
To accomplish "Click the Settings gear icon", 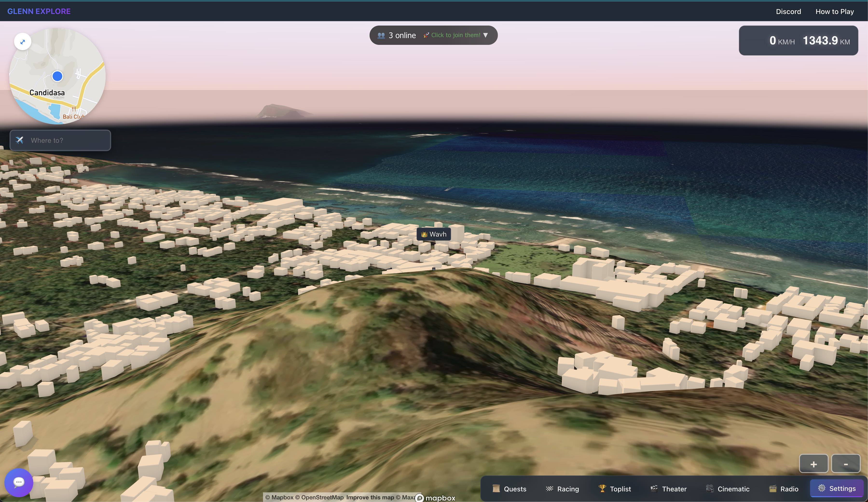I will point(821,488).
